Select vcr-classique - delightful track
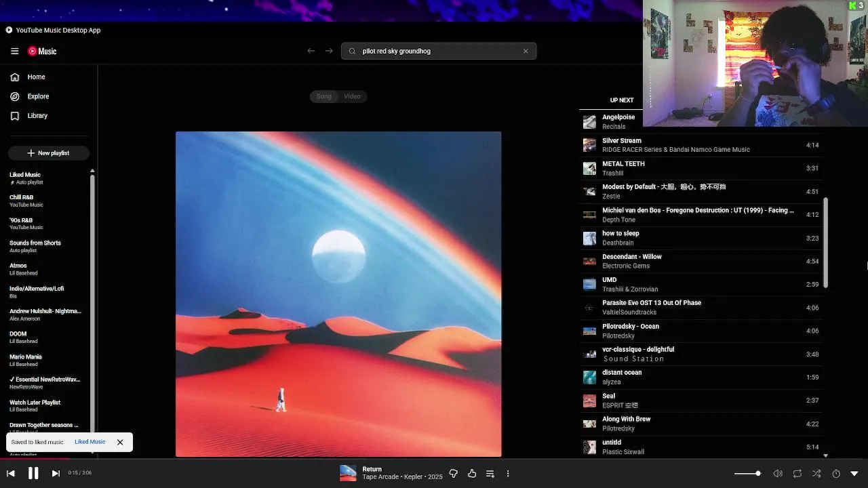The height and width of the screenshot is (488, 868). 701,354
